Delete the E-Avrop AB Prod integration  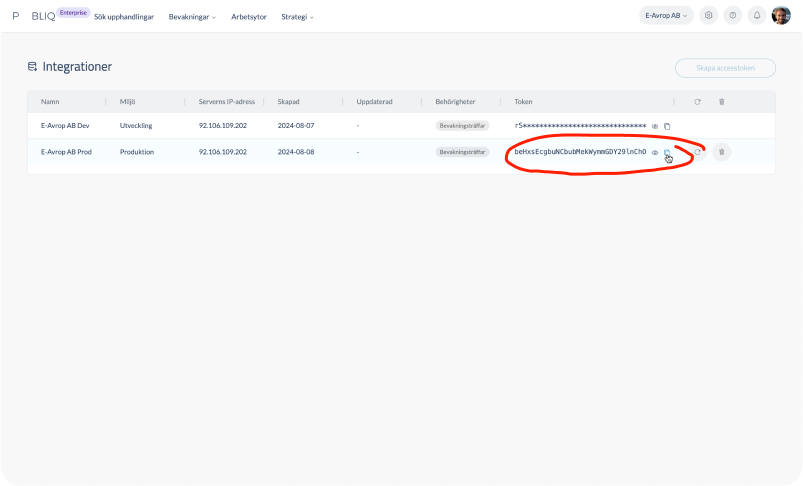coord(722,152)
